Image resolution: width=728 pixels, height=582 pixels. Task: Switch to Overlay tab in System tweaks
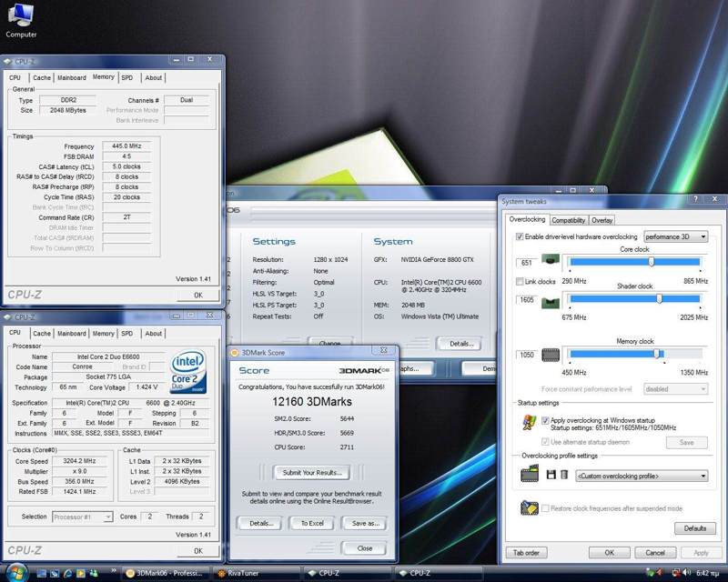coord(602,220)
